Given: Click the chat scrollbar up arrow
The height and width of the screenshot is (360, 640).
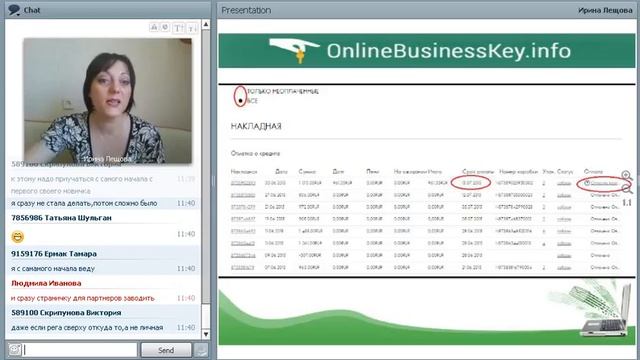Looking at the screenshot, I should (x=206, y=25).
